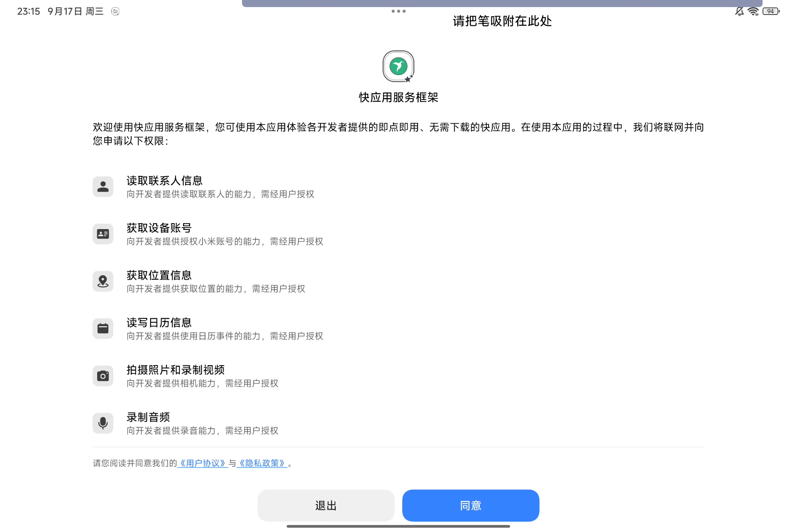This screenshot has height=532, width=797.
Task: Select the 读取联系人信息 permission title
Action: (x=164, y=181)
